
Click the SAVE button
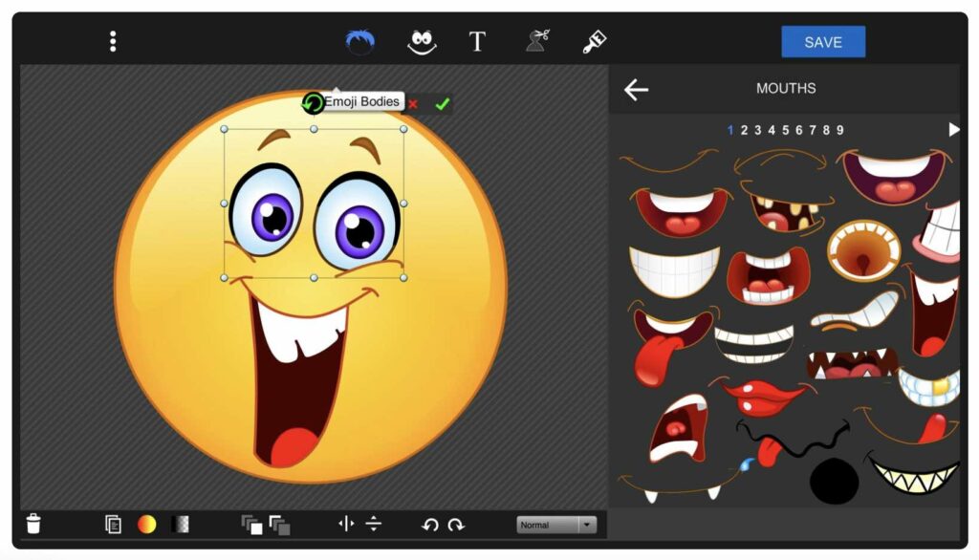(x=823, y=42)
